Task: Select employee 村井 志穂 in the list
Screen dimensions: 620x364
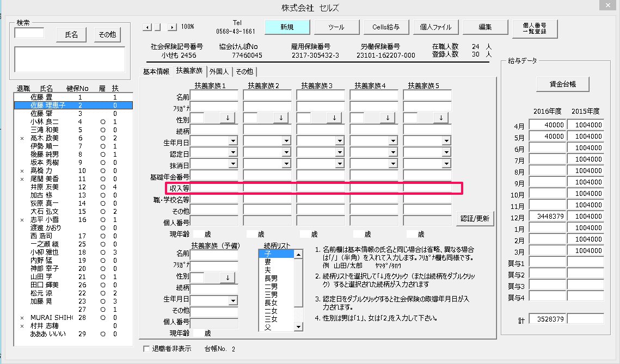Action: coord(73,326)
